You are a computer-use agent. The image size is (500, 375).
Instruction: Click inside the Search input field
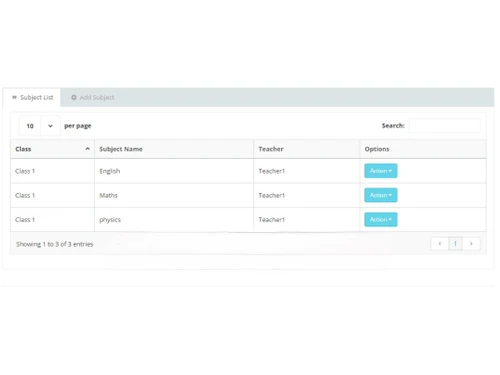tap(445, 126)
